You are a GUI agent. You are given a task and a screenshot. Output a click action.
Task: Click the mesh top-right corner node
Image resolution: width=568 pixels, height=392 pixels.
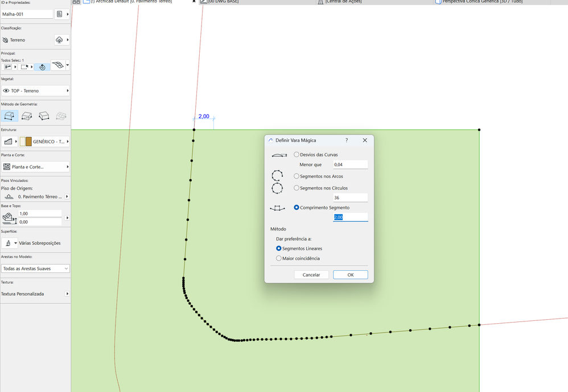(479, 130)
